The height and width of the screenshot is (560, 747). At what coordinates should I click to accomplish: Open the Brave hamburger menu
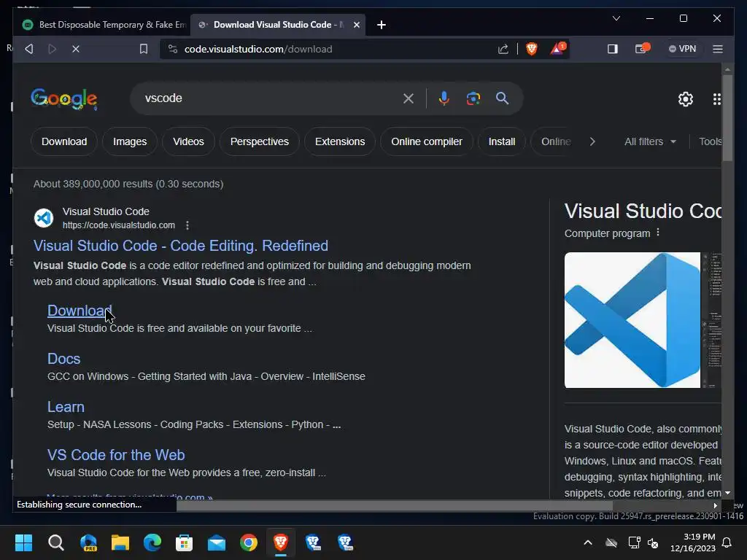pos(718,49)
